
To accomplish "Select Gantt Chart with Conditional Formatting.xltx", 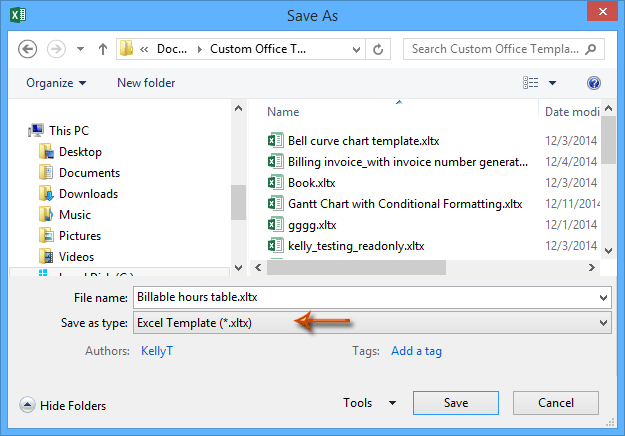I will (x=405, y=204).
